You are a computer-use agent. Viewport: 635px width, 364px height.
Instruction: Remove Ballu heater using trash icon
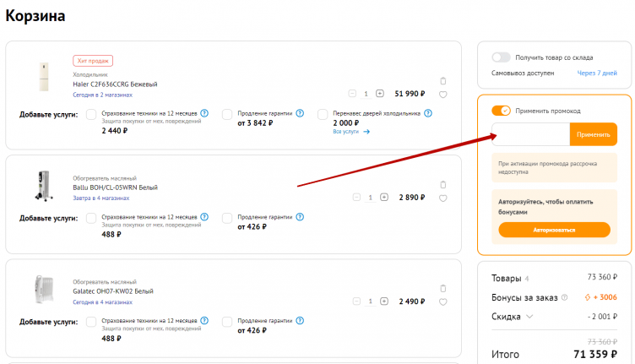(x=442, y=184)
